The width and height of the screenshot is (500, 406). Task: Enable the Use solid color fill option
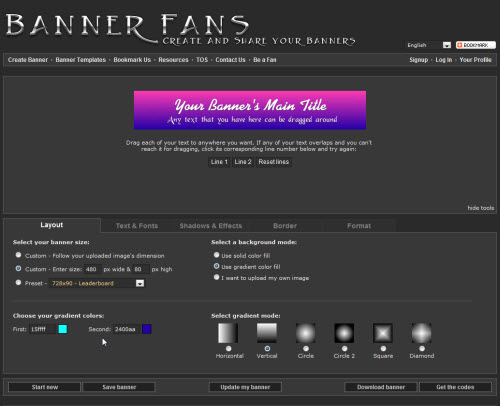coord(217,255)
